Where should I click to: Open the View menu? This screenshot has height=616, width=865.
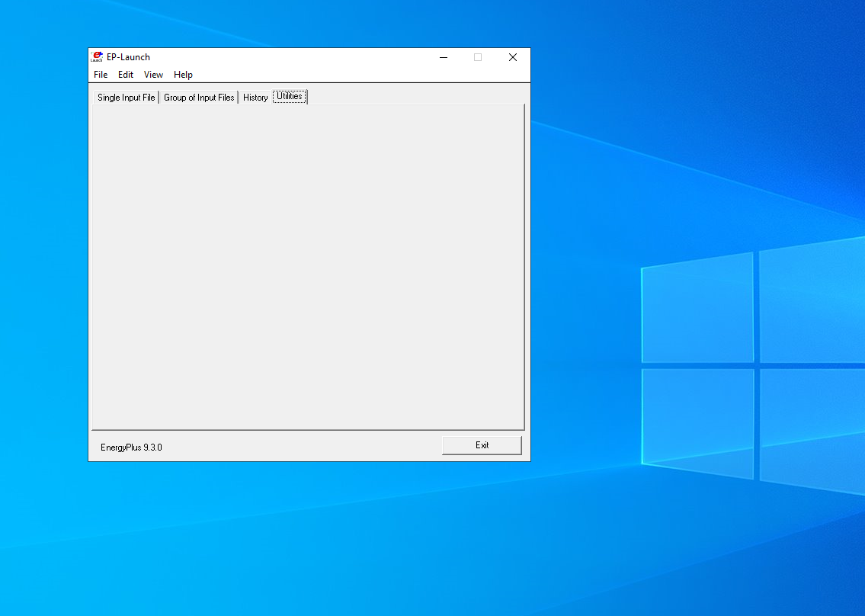click(153, 75)
